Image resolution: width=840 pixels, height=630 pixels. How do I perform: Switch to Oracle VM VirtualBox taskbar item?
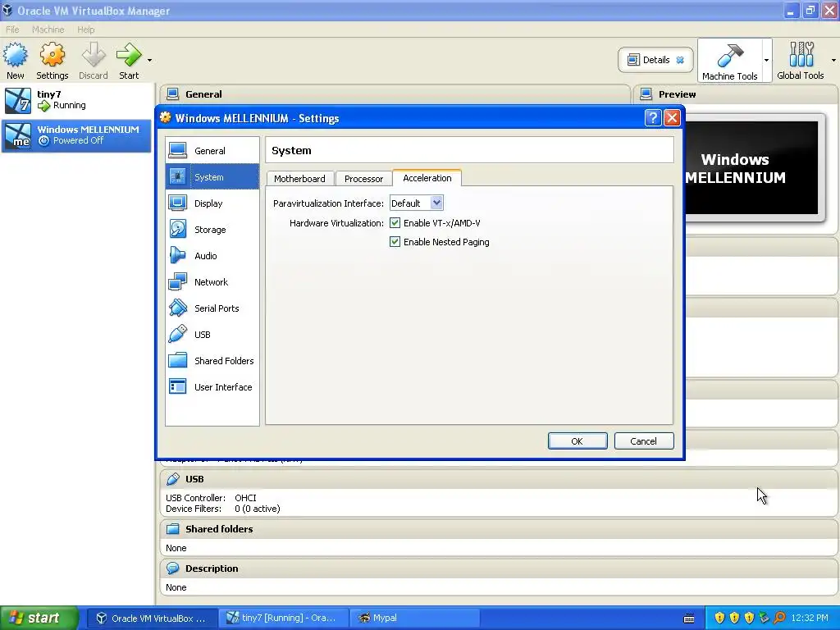pos(152,619)
